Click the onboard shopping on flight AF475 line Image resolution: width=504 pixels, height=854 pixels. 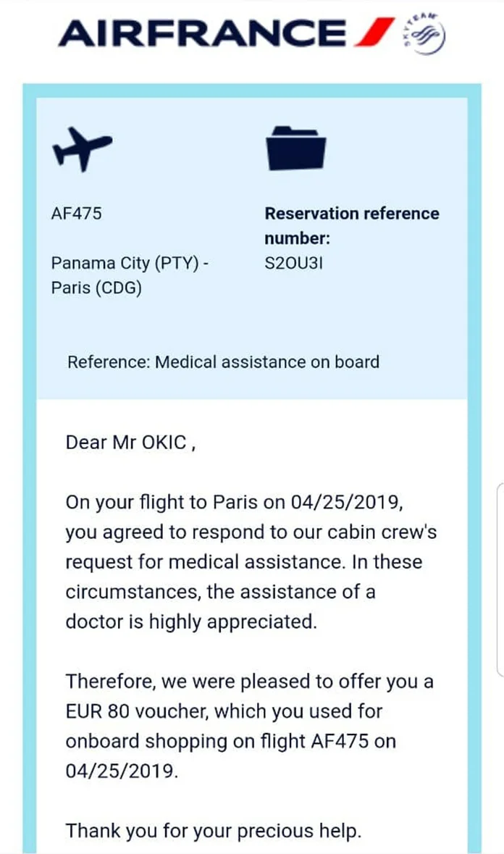click(x=230, y=741)
